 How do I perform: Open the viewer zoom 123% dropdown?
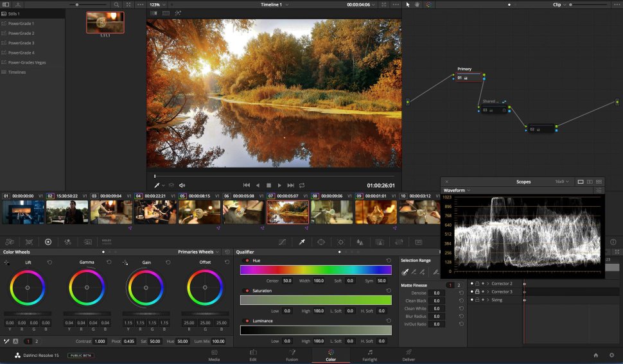(x=157, y=4)
